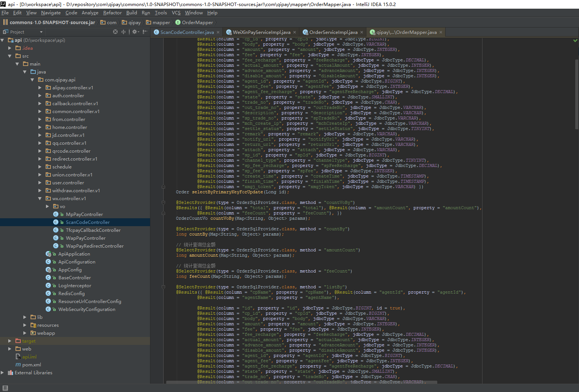Expand the vo package

tap(47, 206)
